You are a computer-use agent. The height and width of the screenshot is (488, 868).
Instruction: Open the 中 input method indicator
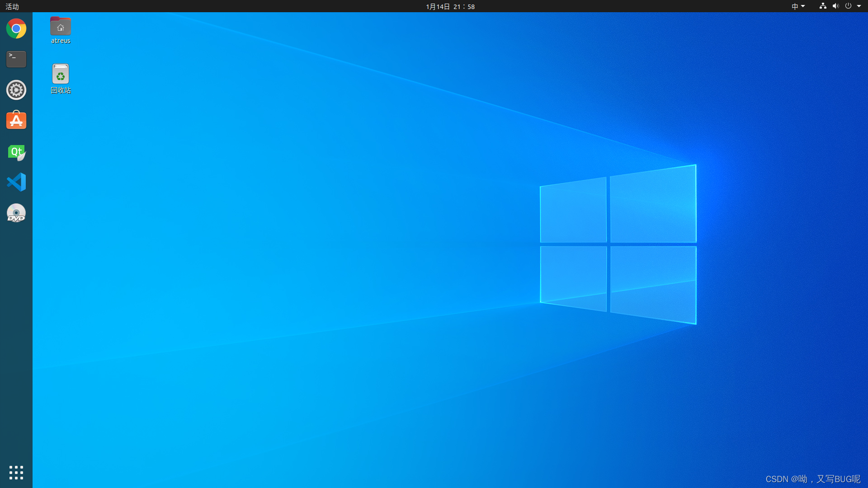[x=795, y=6]
